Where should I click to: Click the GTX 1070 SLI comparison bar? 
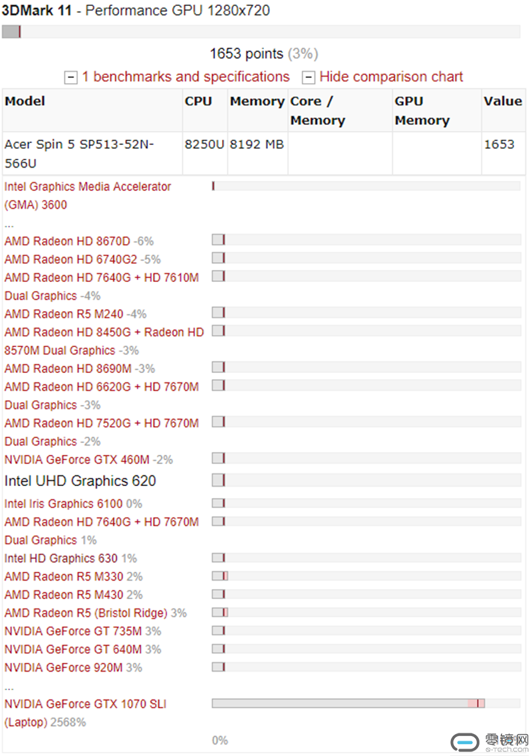(x=366, y=703)
